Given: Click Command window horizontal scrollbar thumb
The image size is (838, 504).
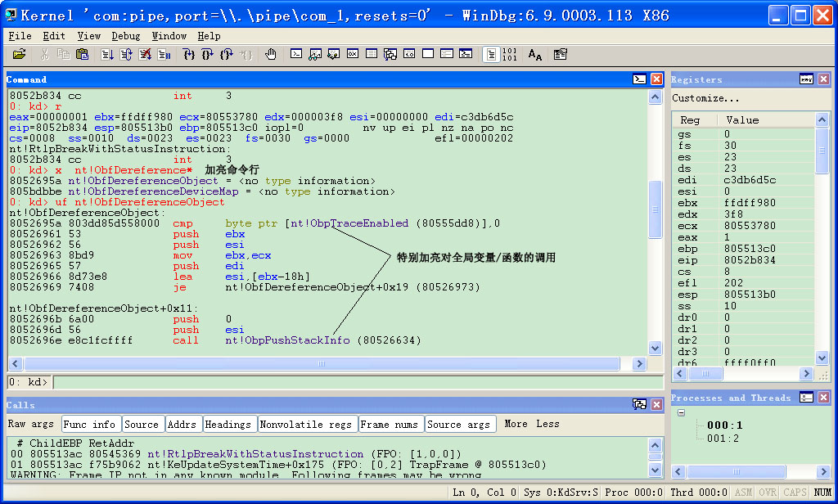Looking at the screenshot, I should [x=322, y=364].
